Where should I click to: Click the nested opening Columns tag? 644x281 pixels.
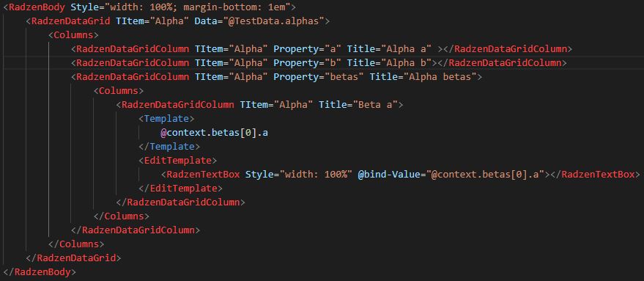click(x=119, y=91)
